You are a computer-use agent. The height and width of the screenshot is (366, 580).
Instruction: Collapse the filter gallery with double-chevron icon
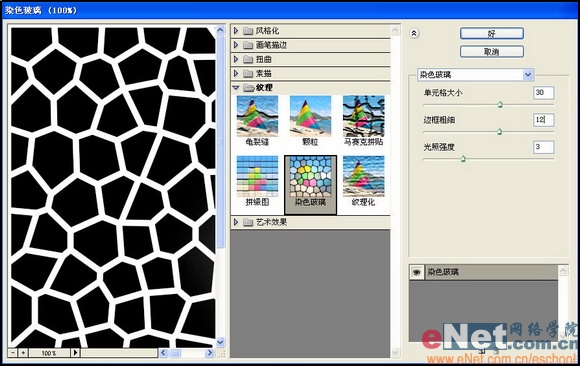414,33
